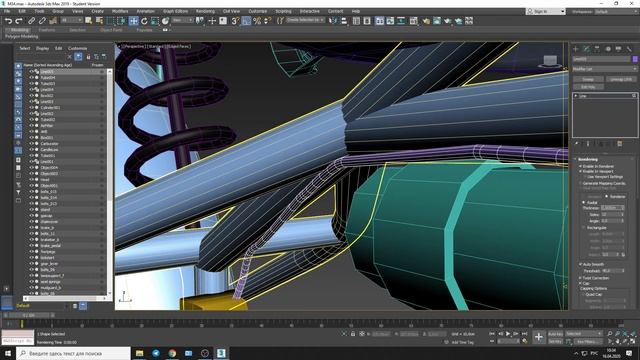Choose the Rectangular Selection Region tool
640x360 pixels.
click(111, 21)
